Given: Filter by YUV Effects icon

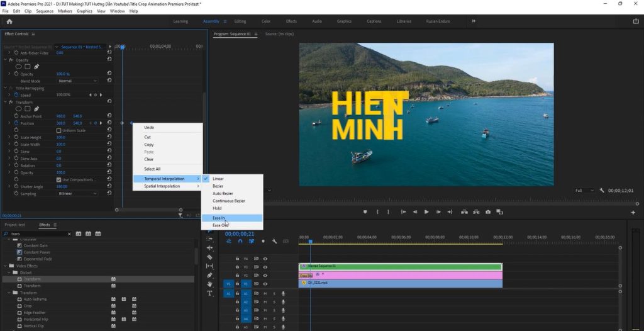Looking at the screenshot, I should pos(97,233).
